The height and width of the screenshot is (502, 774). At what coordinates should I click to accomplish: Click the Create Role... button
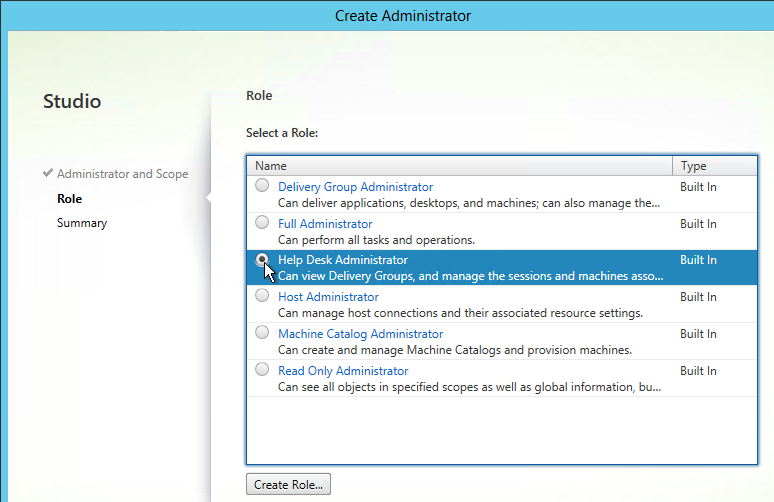288,484
